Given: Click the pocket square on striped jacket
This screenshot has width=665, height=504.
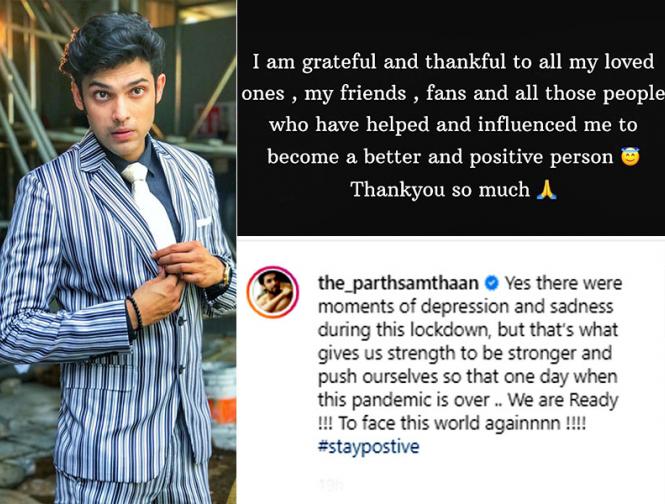Looking at the screenshot, I should [204, 221].
